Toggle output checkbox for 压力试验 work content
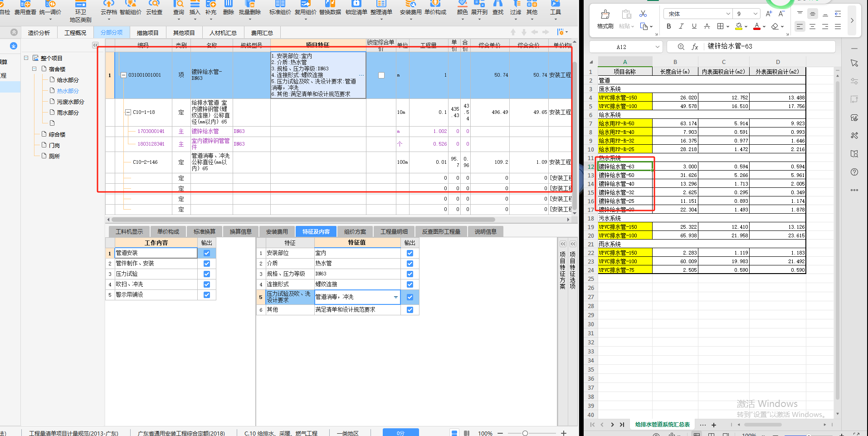Viewport: 868px width, 436px height. (207, 274)
